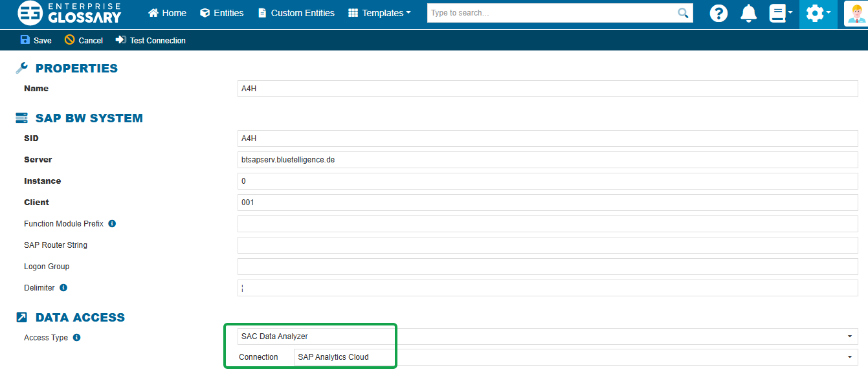Open the Access Type dropdown
This screenshot has width=868, height=374.
coord(548,336)
